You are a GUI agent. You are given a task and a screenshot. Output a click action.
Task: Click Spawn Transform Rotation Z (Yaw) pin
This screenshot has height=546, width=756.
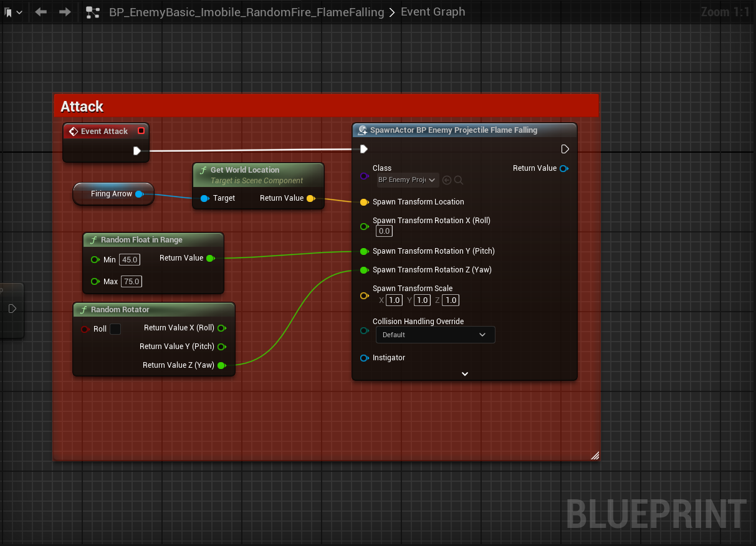364,270
